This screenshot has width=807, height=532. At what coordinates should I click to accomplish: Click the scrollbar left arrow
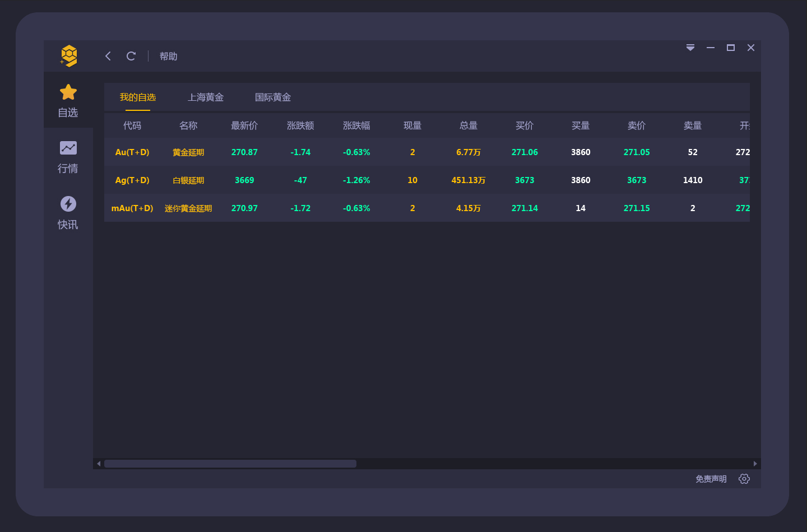(x=99, y=464)
